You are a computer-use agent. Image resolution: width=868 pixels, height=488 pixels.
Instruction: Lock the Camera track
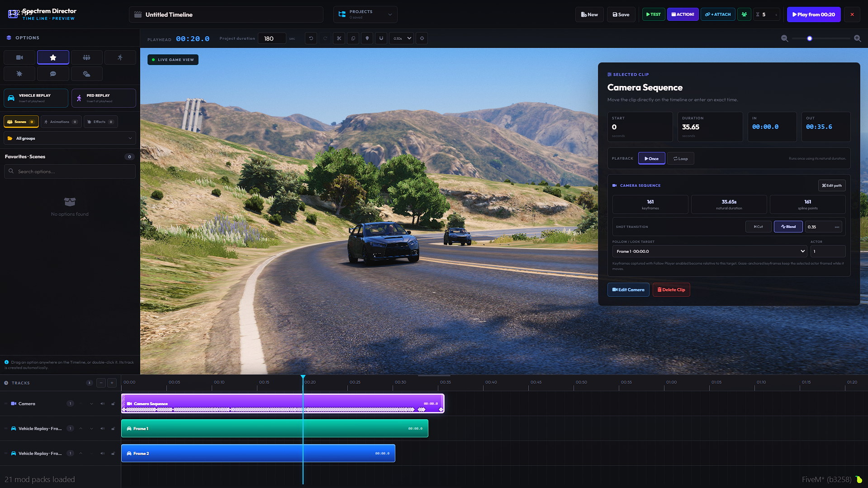113,404
